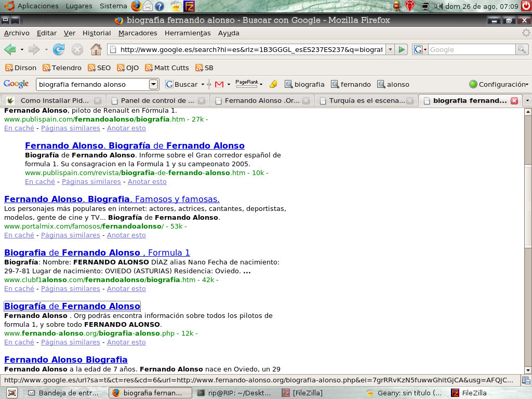Click the red power button in top panel
Screen dimensions: 532x399
pos(526,6)
